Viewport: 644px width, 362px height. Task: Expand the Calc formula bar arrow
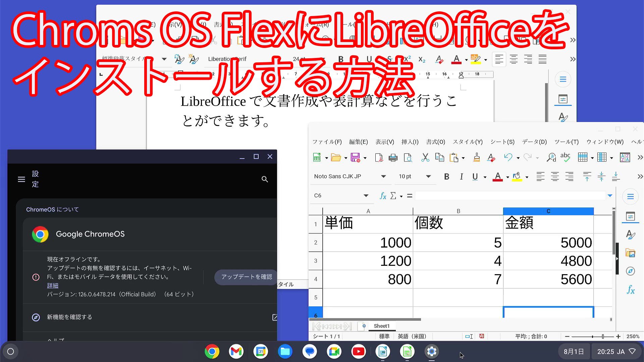click(x=610, y=196)
